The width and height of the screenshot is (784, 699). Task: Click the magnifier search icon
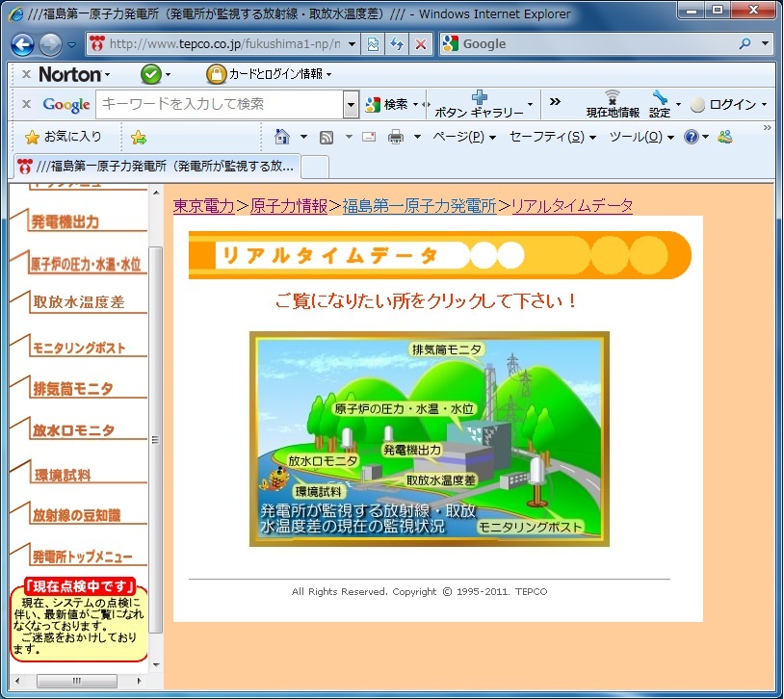coord(745,44)
